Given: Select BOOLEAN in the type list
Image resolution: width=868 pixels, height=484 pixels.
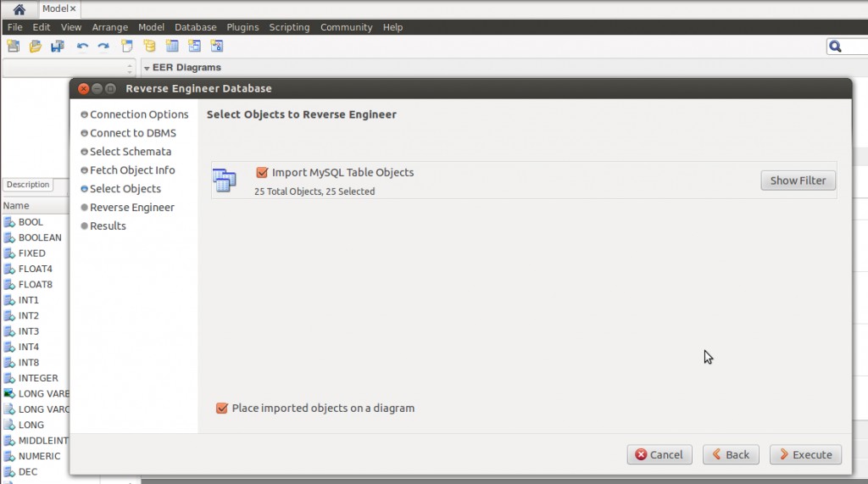Looking at the screenshot, I should [40, 237].
